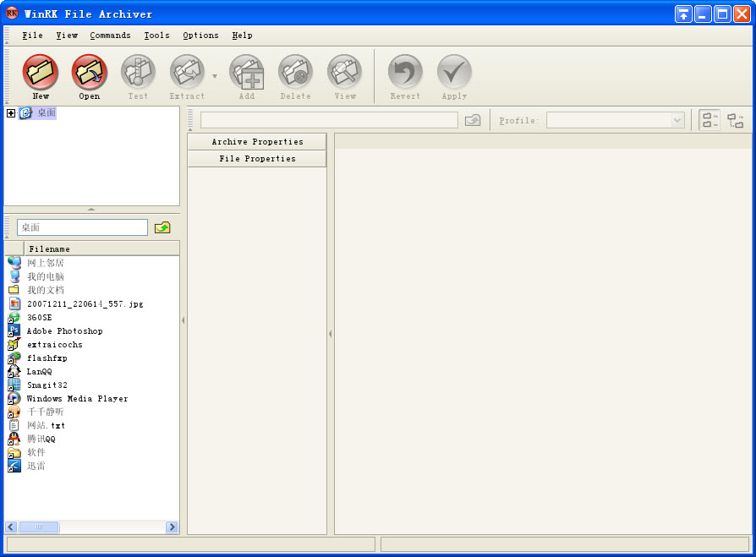Open the Commands menu

click(x=110, y=35)
